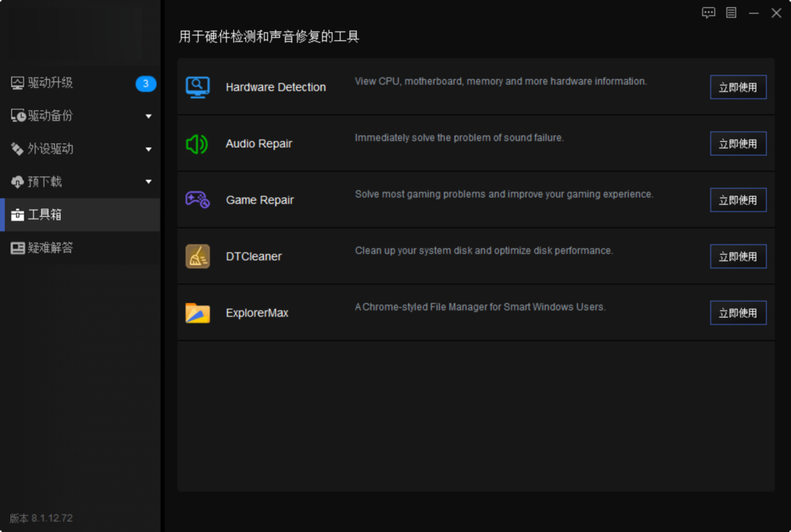Expand the 预下载 dropdown arrow

148,181
